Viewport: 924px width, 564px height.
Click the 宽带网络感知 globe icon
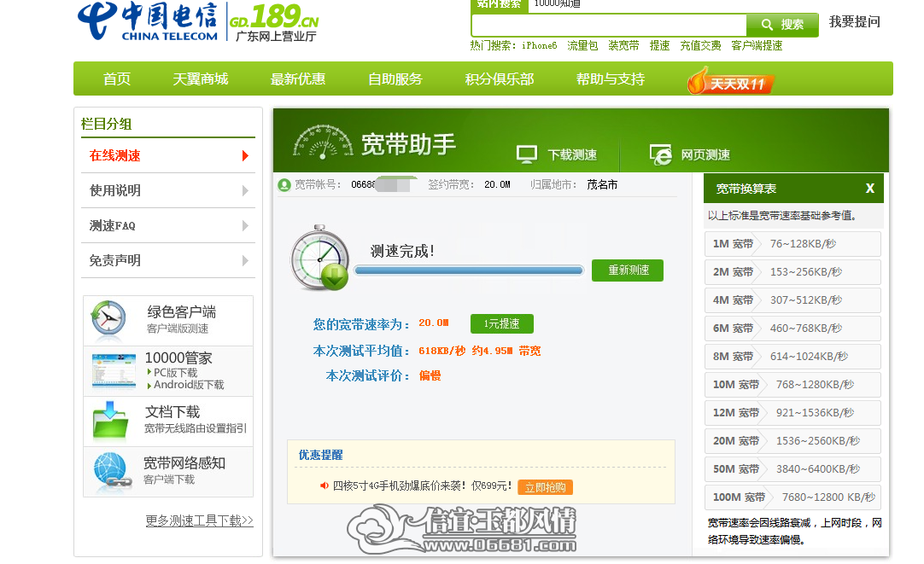[x=111, y=470]
